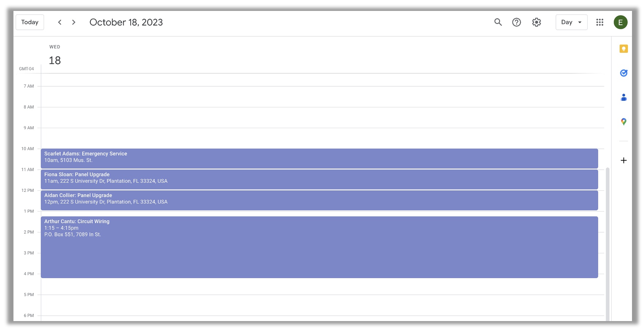Open the Google Keep side panel
Image resolution: width=644 pixels, height=332 pixels.
click(x=624, y=49)
